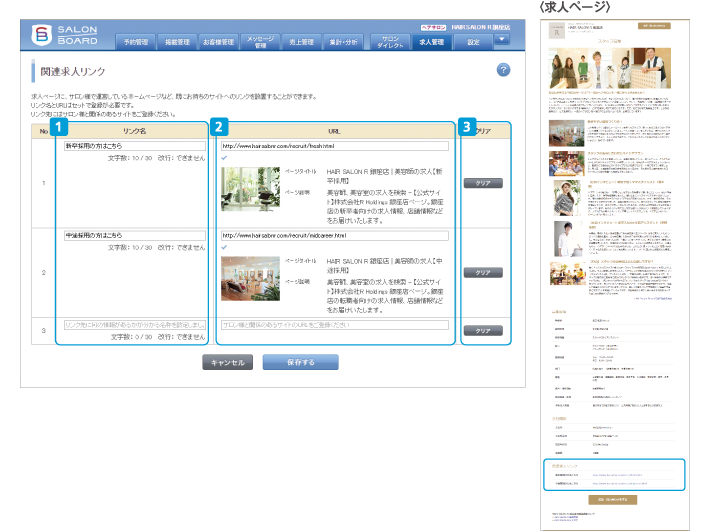Open the 設定 tab

coord(473,42)
